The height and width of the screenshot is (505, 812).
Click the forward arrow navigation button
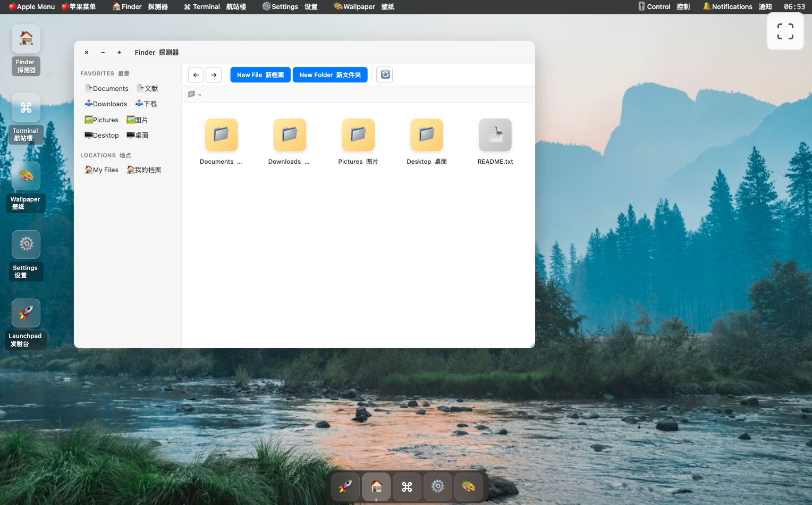click(214, 75)
